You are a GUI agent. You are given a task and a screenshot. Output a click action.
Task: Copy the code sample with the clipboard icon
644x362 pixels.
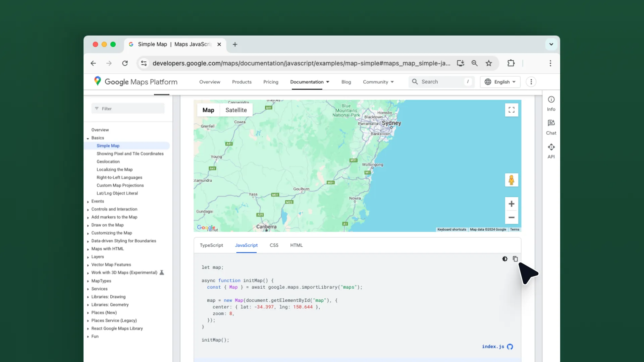click(515, 259)
